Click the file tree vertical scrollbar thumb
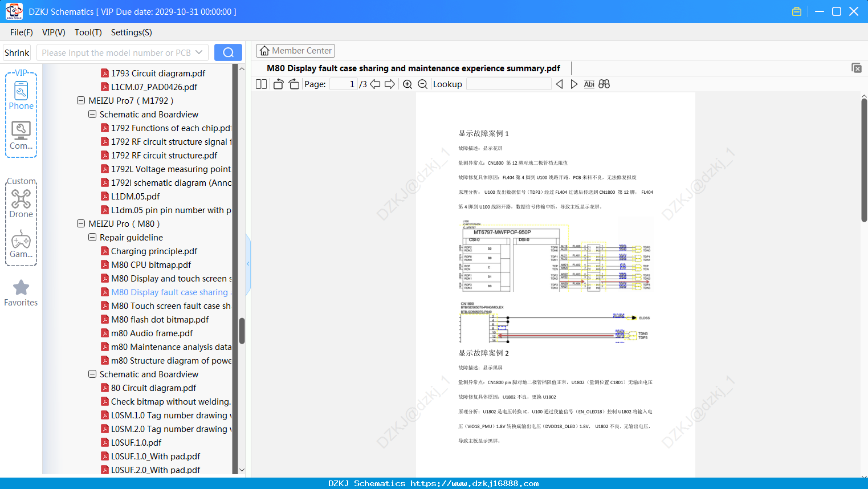868x489 pixels. tap(242, 331)
